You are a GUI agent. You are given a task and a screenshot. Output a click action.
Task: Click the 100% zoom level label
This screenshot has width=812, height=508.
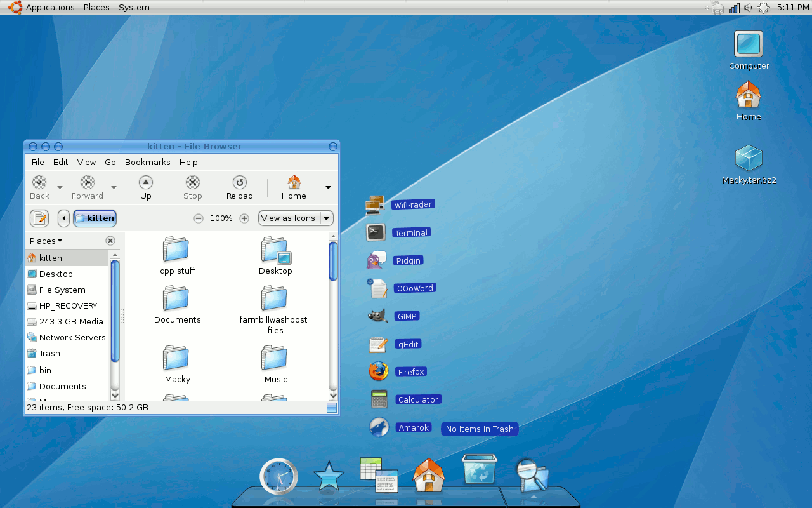point(221,218)
